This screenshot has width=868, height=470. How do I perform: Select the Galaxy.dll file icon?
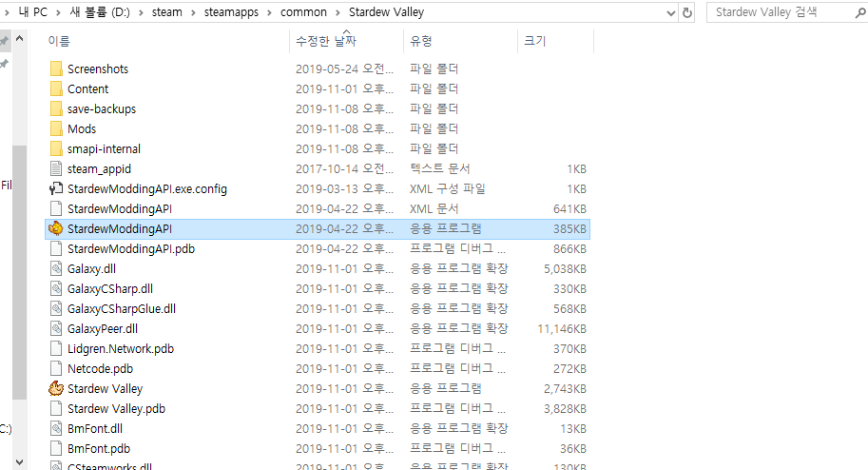click(56, 268)
